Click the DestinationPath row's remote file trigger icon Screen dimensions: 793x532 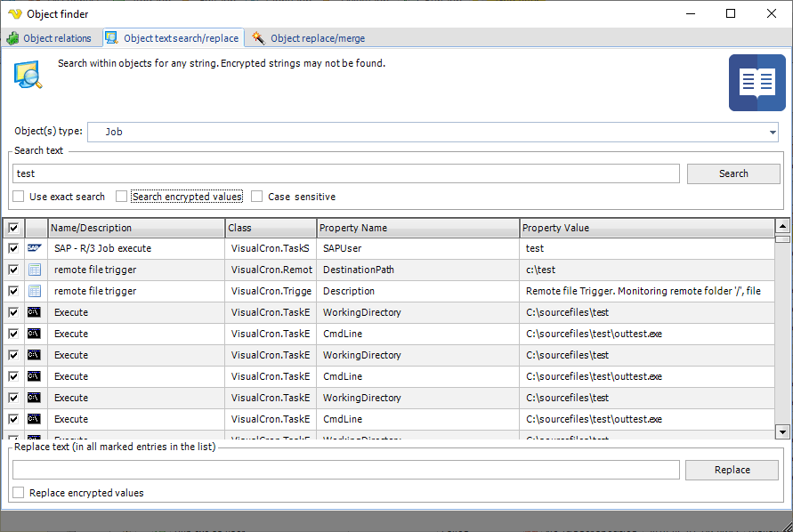point(35,270)
